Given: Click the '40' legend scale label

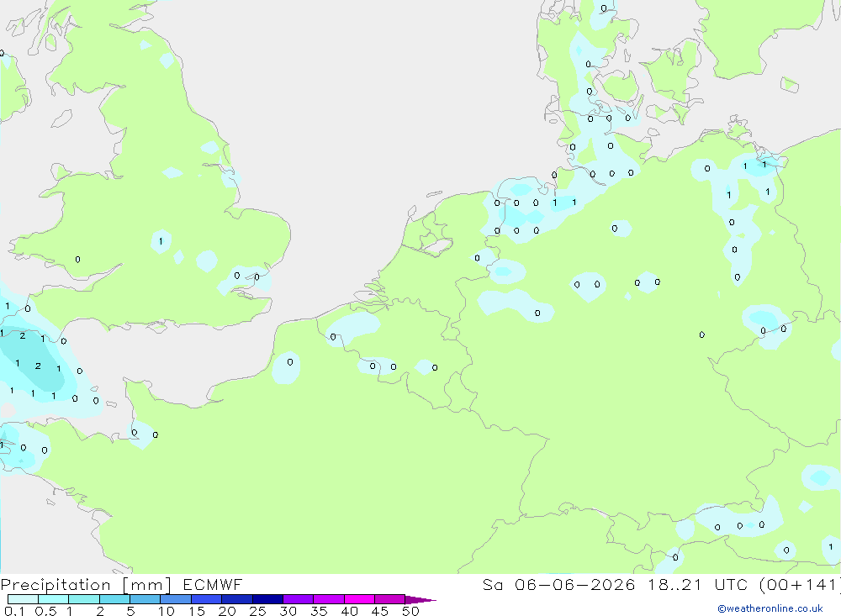Looking at the screenshot, I should (350, 611).
